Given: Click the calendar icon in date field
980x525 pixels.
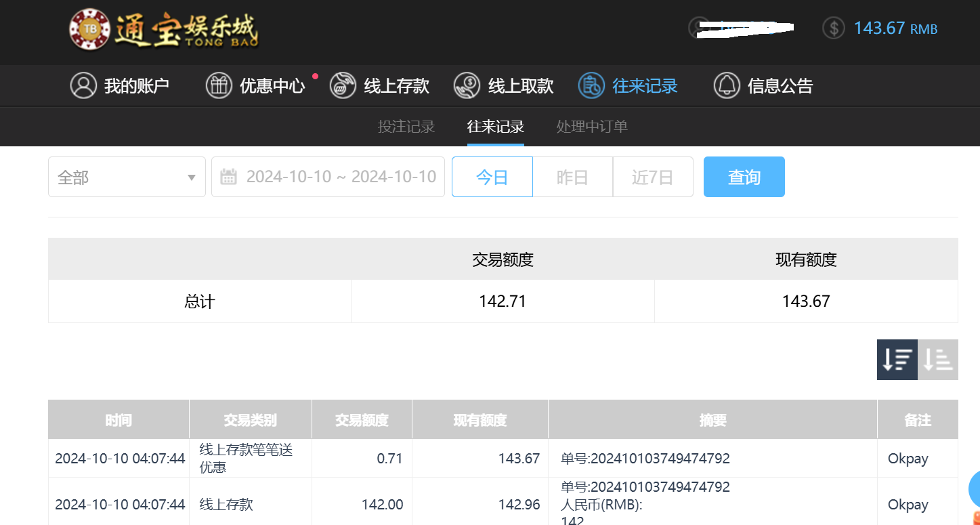Looking at the screenshot, I should (x=229, y=177).
